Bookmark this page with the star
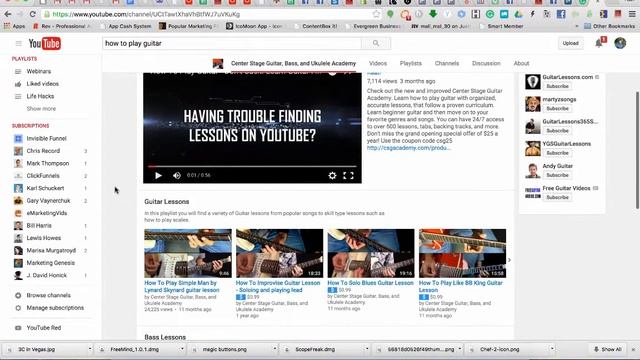Screen dimensions: 640x360 376,14
